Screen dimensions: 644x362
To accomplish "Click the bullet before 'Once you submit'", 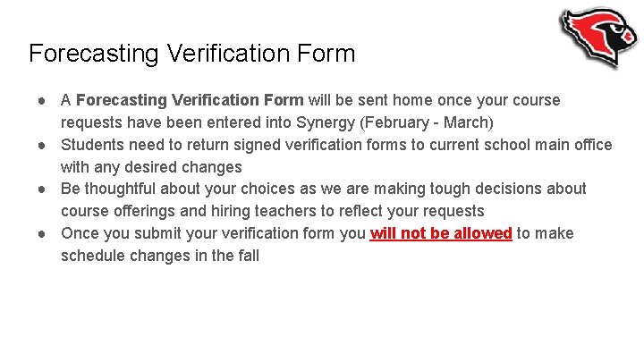I will 41,234.
